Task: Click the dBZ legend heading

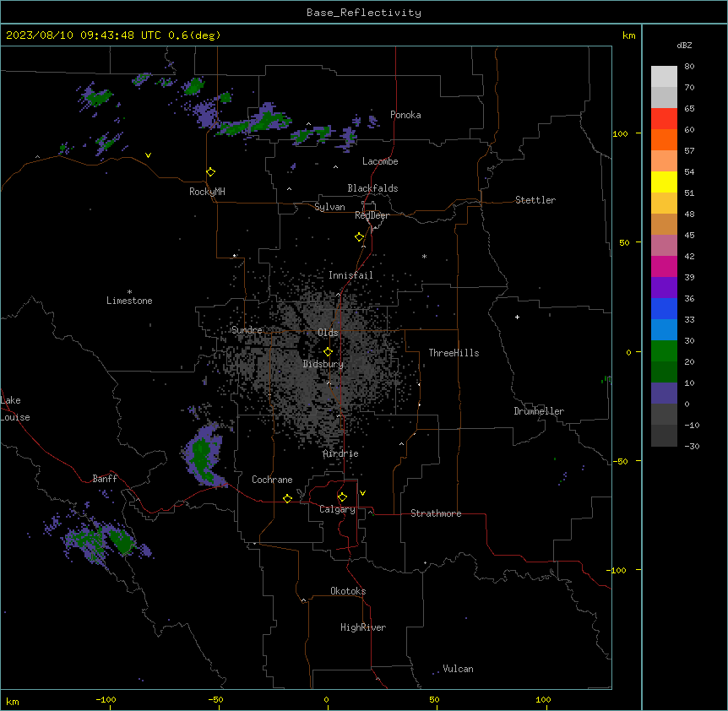Action: [684, 45]
